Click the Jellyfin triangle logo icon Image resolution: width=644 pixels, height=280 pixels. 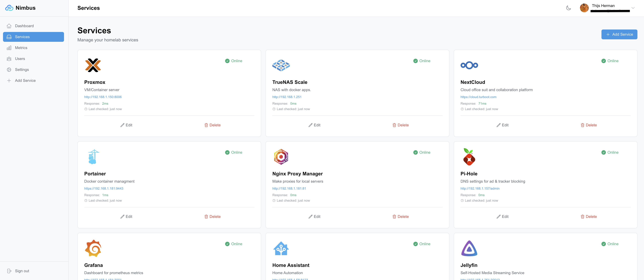[469, 248]
